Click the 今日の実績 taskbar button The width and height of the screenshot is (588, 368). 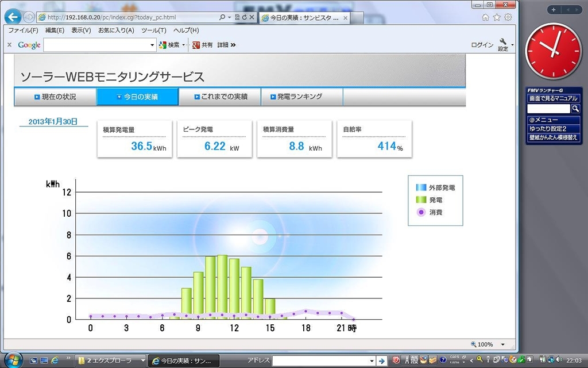tap(183, 361)
